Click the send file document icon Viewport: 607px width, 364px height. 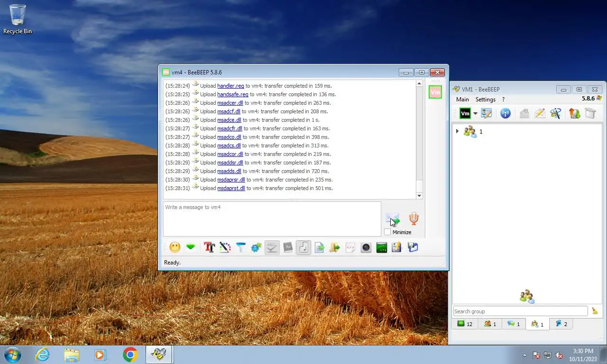[x=319, y=247]
